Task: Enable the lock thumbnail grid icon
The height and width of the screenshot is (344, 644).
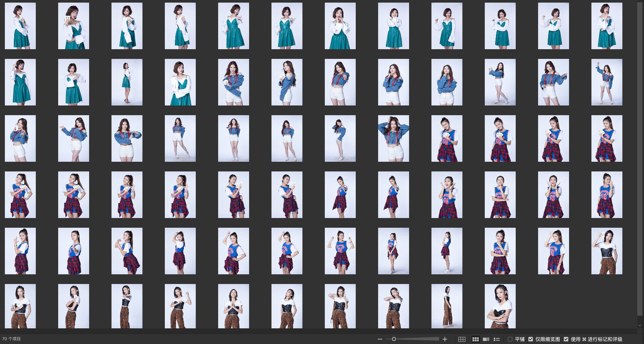Action: (462, 339)
